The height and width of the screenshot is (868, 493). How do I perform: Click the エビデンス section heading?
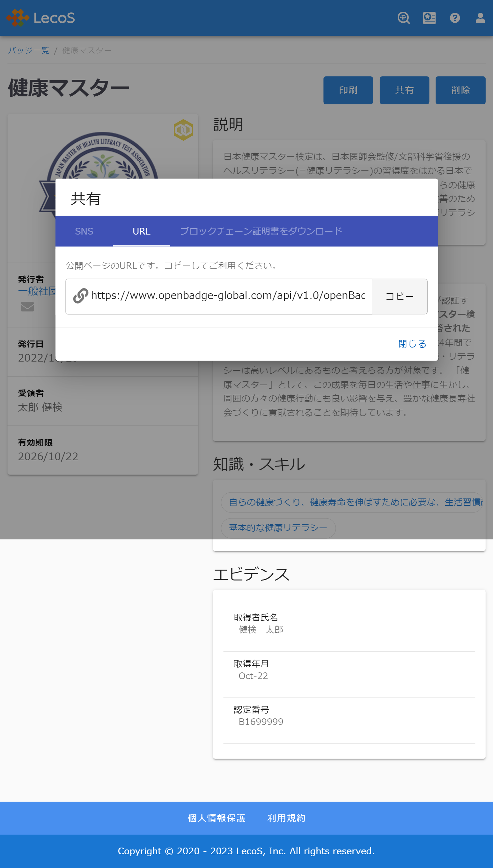251,574
